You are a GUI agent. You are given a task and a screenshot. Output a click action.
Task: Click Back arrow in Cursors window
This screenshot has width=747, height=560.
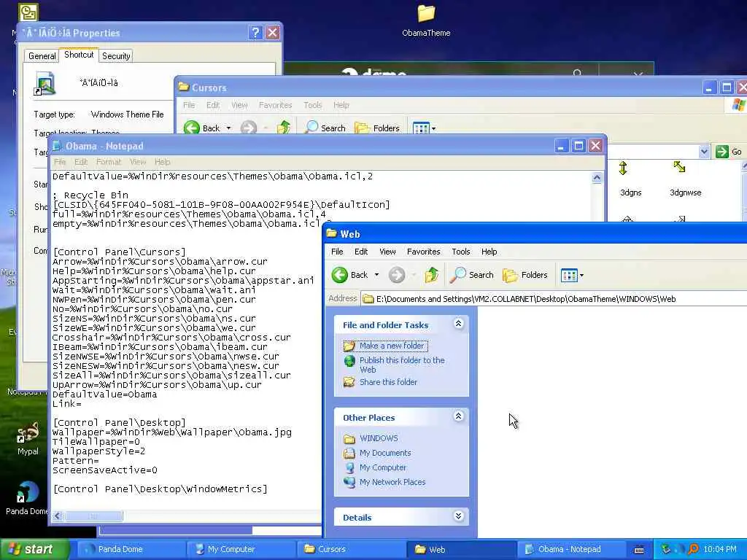click(x=192, y=128)
